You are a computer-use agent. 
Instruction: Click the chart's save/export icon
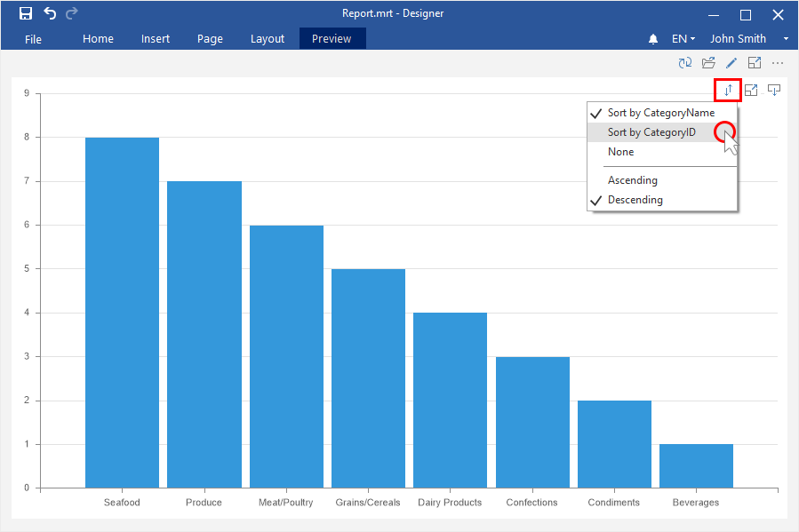point(774,90)
